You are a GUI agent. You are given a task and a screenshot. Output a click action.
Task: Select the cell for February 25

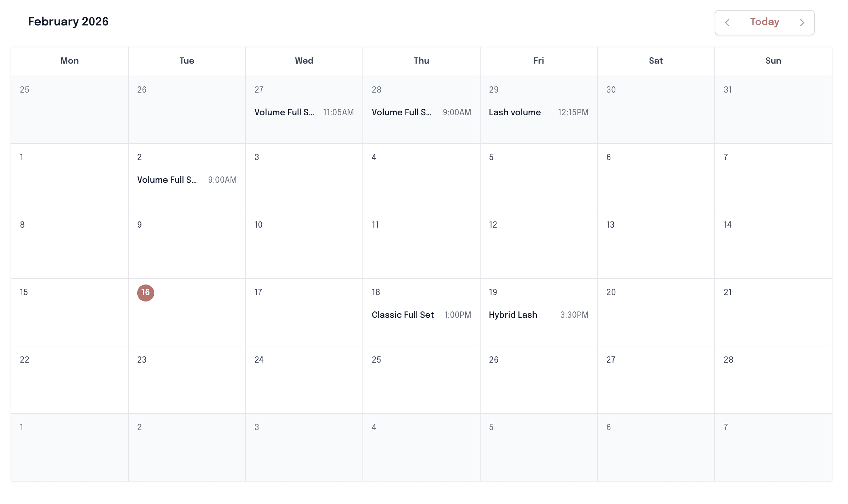tap(421, 380)
